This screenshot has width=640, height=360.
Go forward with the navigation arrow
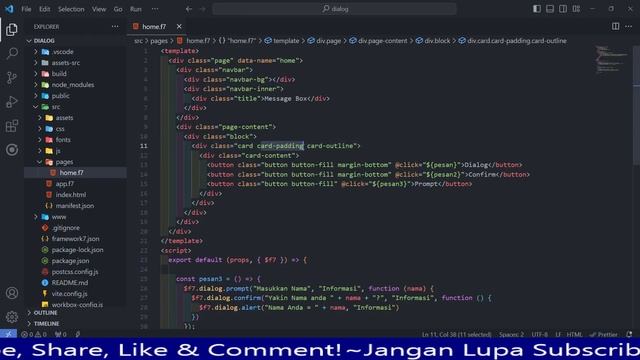203,9
